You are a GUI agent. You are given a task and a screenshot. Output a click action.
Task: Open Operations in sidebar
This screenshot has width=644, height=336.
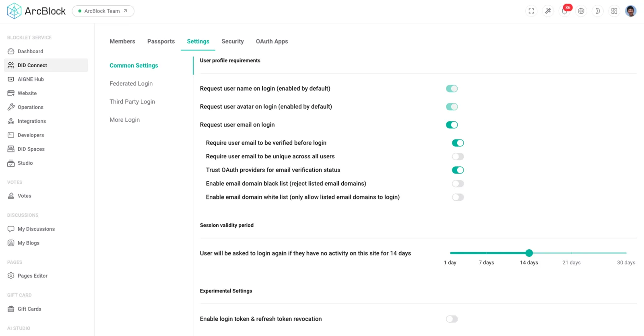tap(46, 107)
